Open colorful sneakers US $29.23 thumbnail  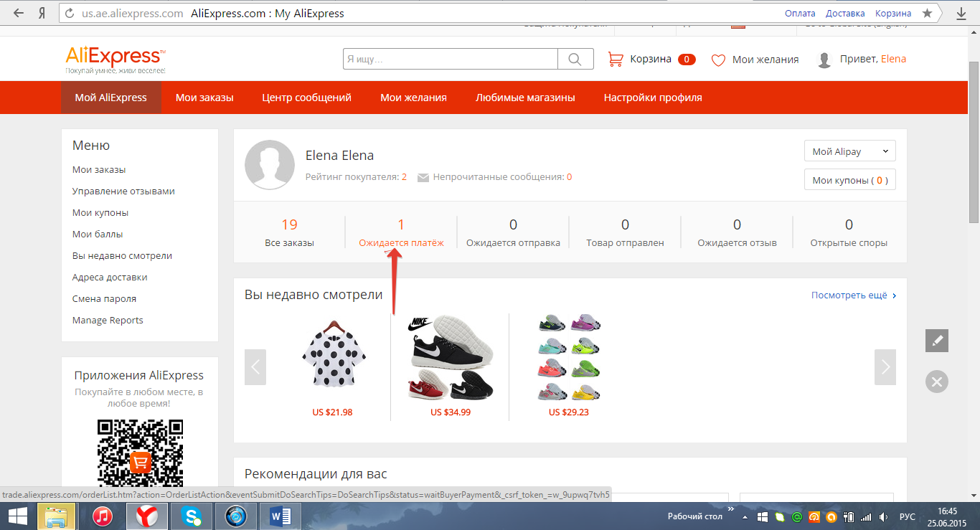tap(569, 358)
